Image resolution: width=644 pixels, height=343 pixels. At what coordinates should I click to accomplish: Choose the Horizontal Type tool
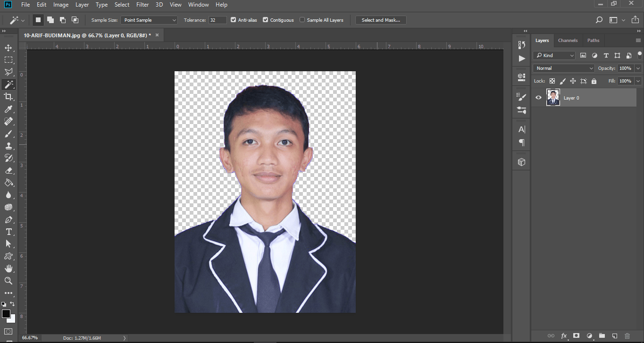tap(9, 232)
